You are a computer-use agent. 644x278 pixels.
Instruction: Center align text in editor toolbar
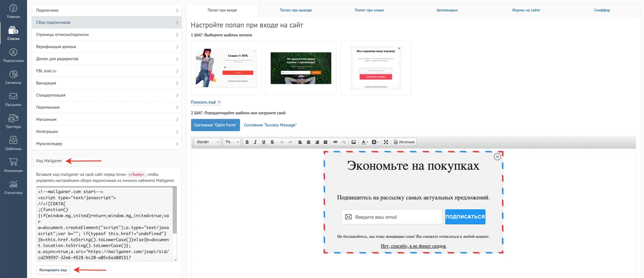(309, 142)
